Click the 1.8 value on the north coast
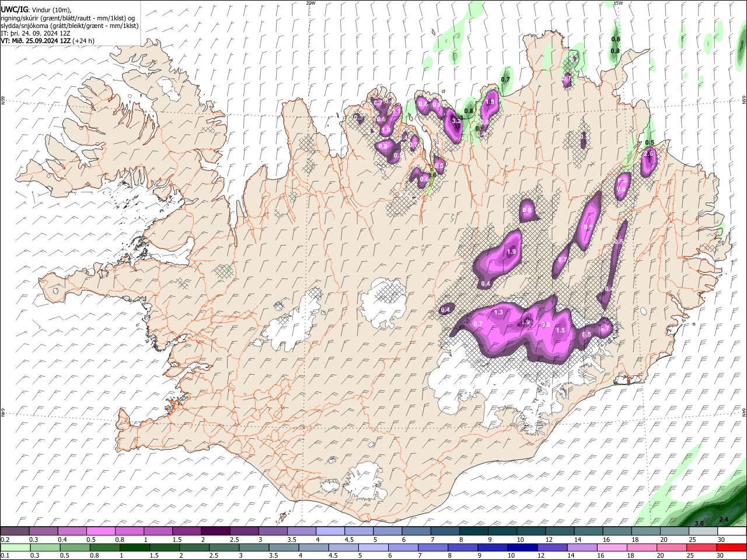Viewport: 747px width, 560px height. 490,101
